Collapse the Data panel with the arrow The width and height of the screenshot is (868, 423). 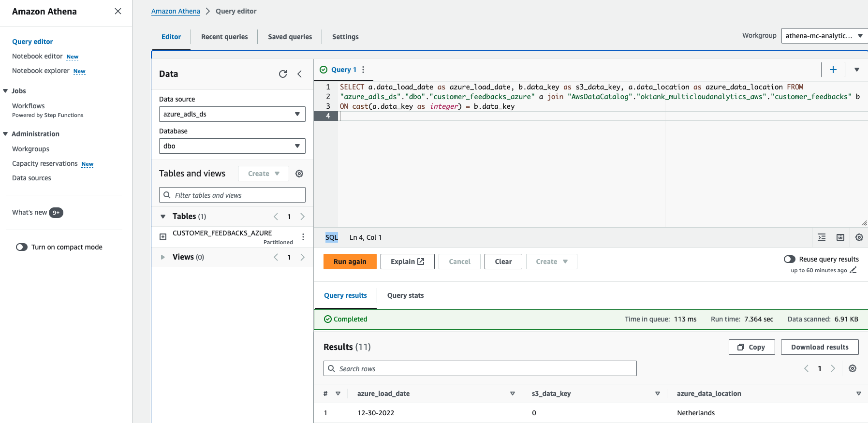pyautogui.click(x=300, y=74)
